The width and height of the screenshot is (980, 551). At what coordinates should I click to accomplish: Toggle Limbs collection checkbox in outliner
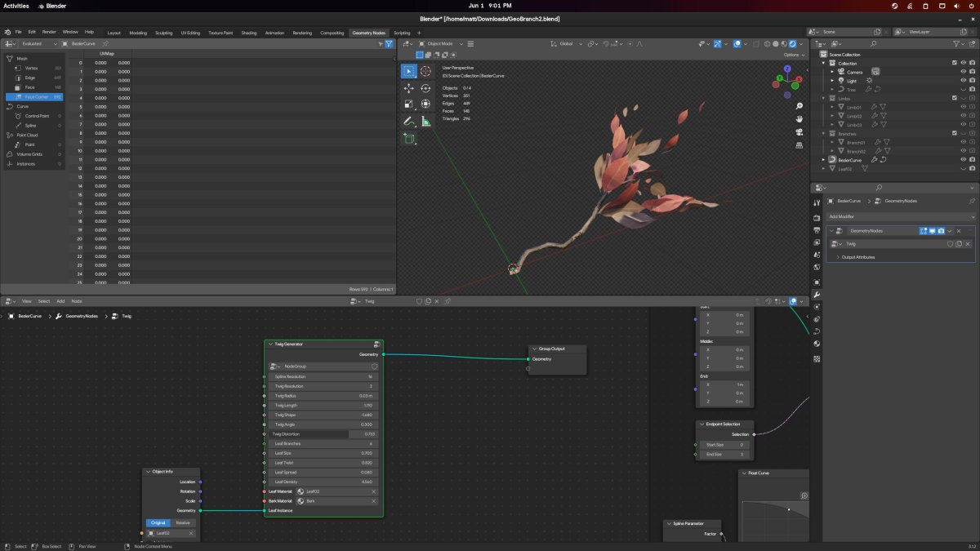tap(954, 98)
